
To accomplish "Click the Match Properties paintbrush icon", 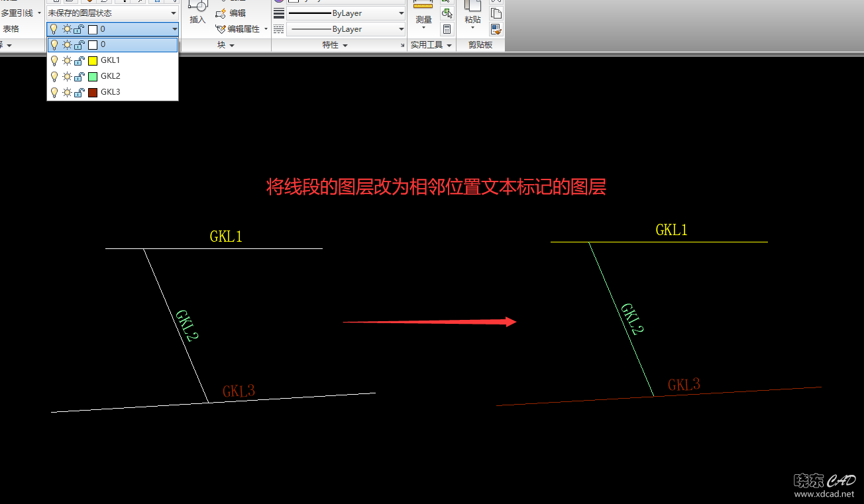I will (496, 29).
